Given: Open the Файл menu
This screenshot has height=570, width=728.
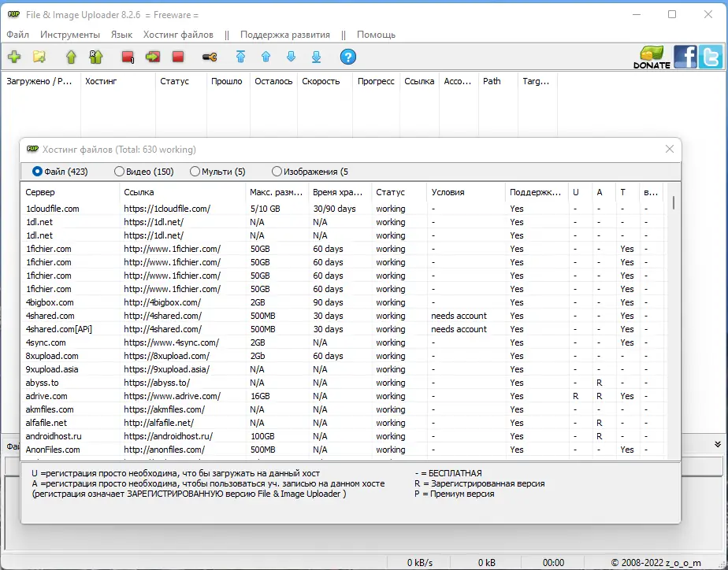Looking at the screenshot, I should coord(17,35).
